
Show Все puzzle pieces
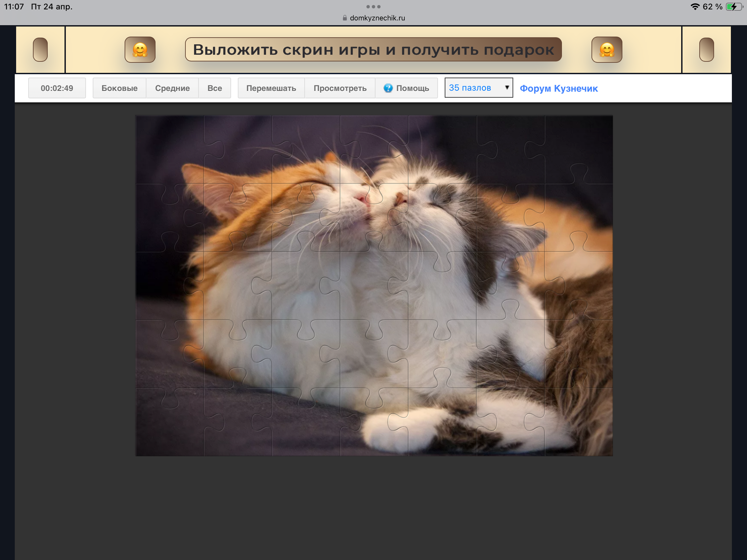pyautogui.click(x=214, y=88)
